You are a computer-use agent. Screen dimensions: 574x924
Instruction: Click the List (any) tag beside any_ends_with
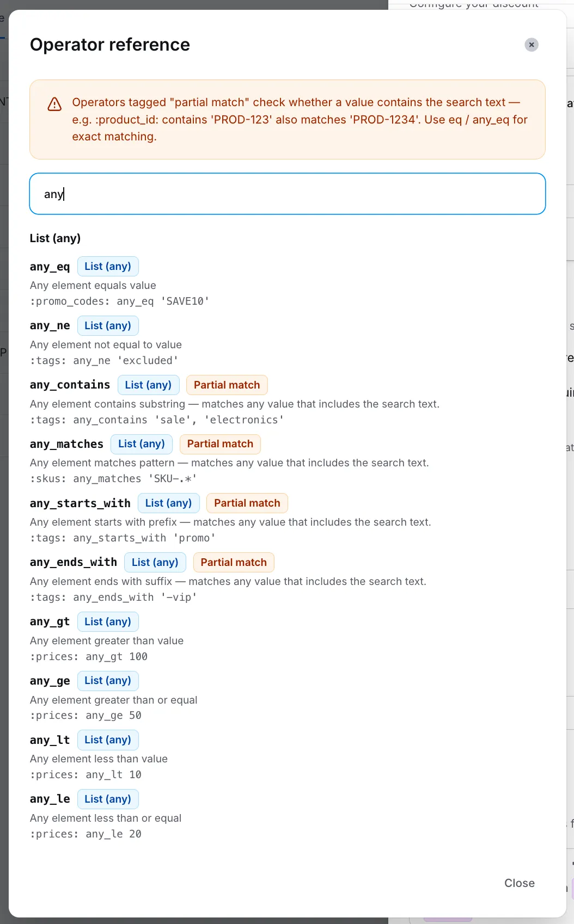(155, 562)
